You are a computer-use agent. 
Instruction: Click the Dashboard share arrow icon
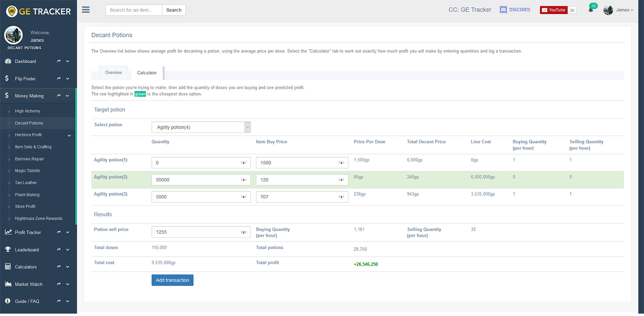[59, 61]
